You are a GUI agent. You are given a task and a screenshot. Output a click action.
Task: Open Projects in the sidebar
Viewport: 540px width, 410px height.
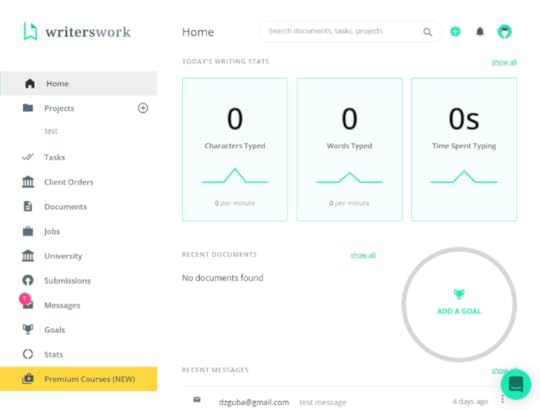click(x=59, y=108)
